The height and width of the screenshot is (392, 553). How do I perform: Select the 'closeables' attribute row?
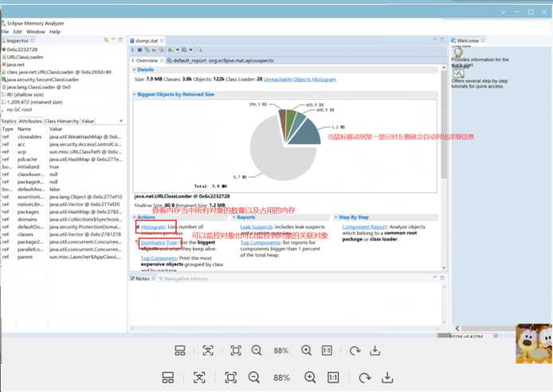coord(62,137)
